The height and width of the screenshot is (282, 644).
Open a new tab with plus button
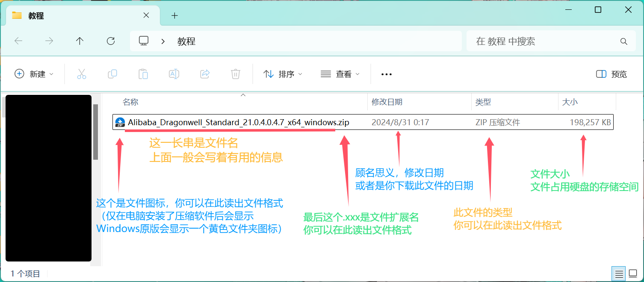(x=174, y=16)
